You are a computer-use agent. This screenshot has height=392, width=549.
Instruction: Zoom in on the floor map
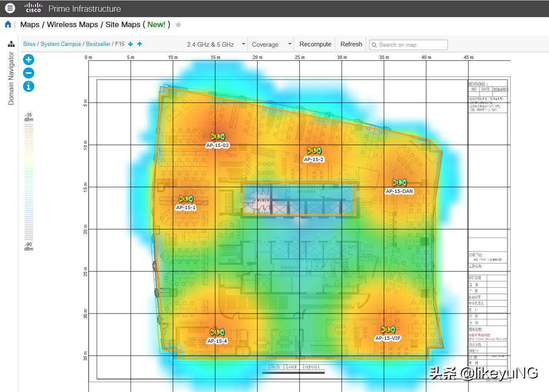pyautogui.click(x=28, y=60)
